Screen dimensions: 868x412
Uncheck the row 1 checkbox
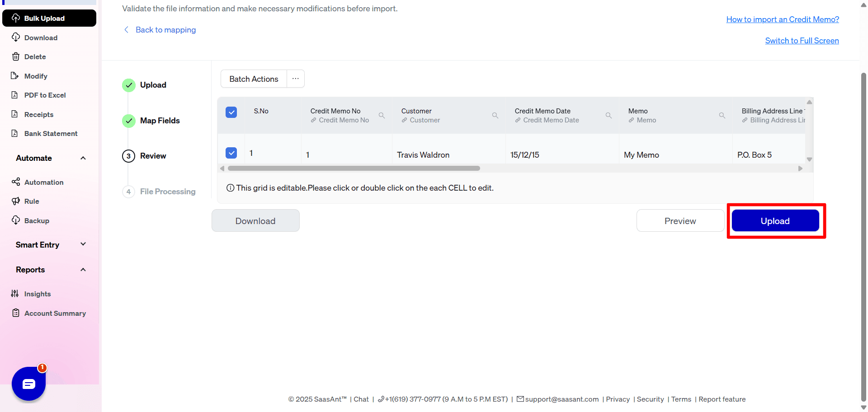pos(231,153)
